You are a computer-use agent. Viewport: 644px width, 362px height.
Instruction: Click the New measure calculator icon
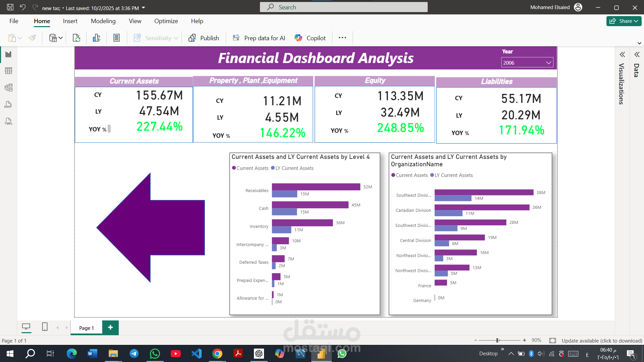click(x=116, y=38)
